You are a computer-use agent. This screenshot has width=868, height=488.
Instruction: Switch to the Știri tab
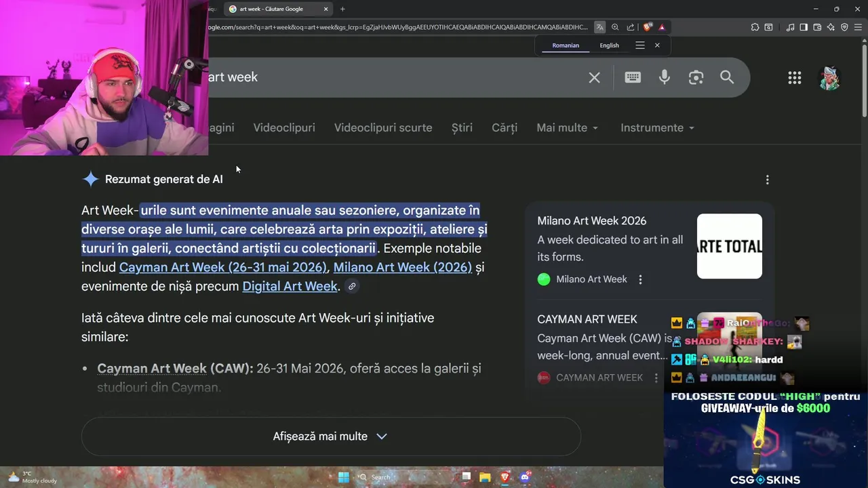462,127
